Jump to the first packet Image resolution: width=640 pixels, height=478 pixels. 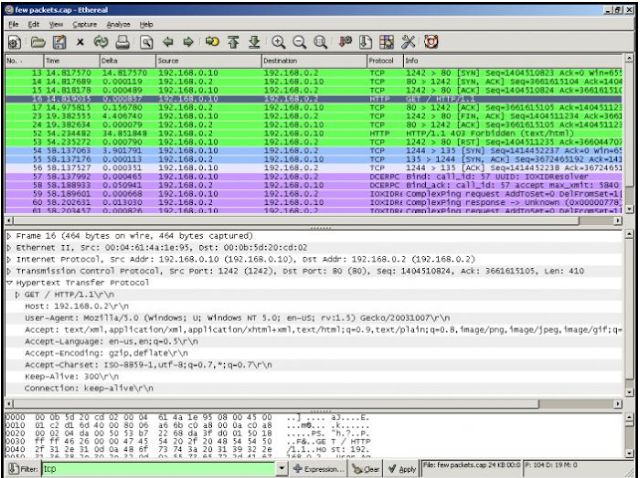click(x=233, y=42)
